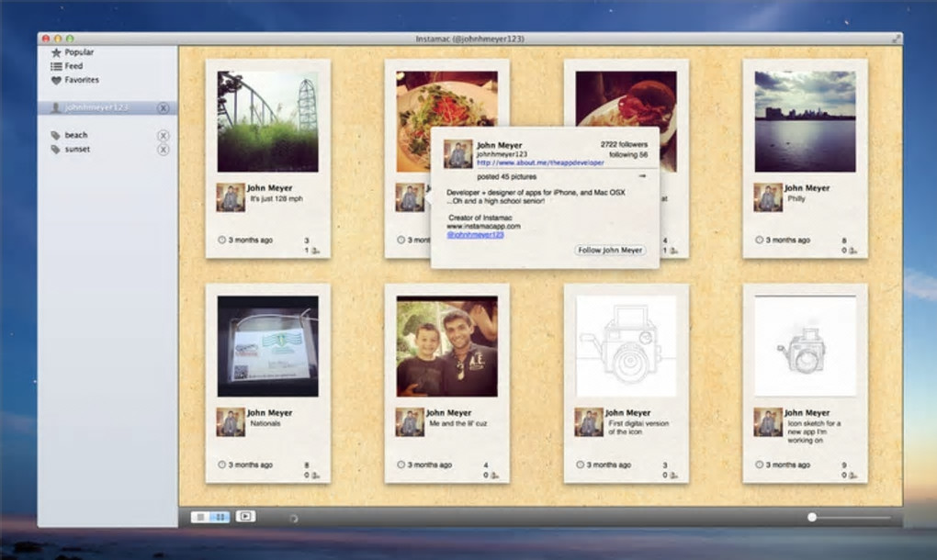The height and width of the screenshot is (560, 937).
Task: Click the loading spinner in bottom bar
Action: (x=293, y=518)
